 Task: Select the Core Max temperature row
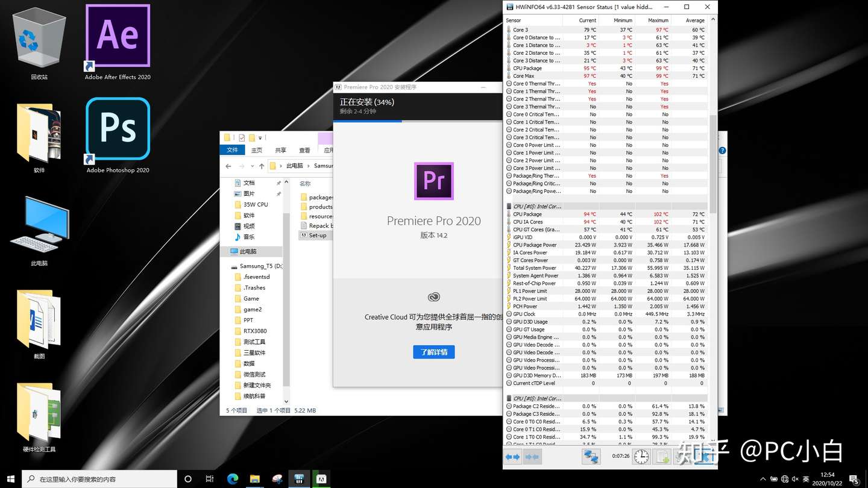coord(606,76)
